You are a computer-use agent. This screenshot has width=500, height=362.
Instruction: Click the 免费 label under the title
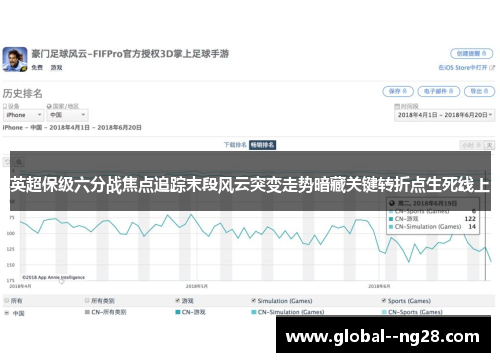(37, 68)
